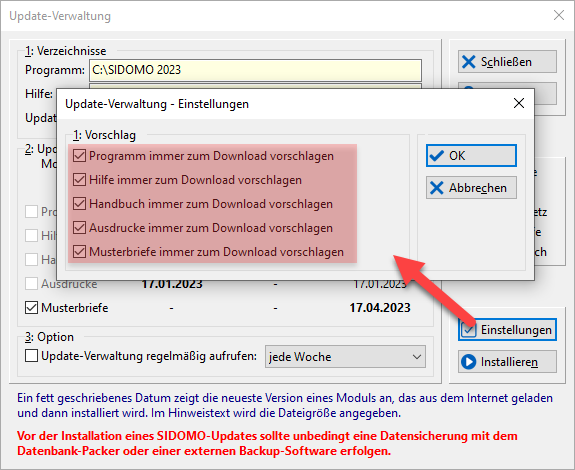Check the disabled Ausdrucke module checkbox

32,283
